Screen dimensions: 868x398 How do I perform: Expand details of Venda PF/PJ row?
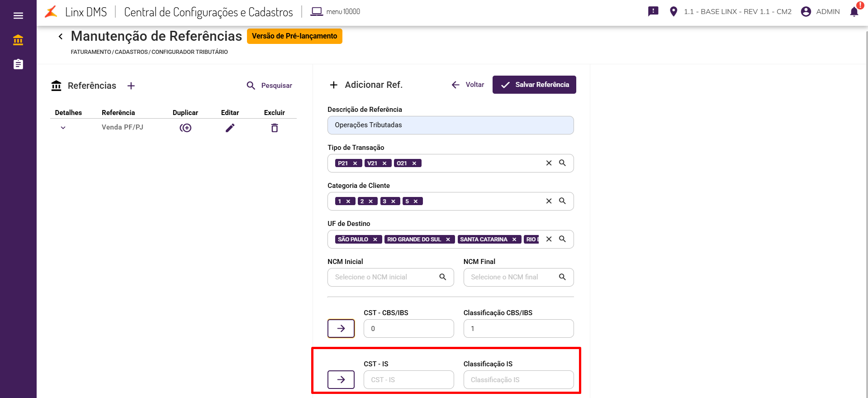63,128
